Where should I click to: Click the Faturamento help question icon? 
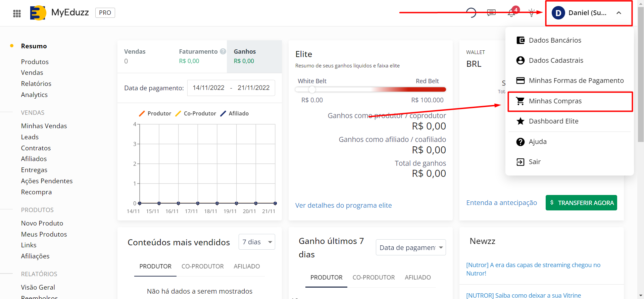coord(223,51)
